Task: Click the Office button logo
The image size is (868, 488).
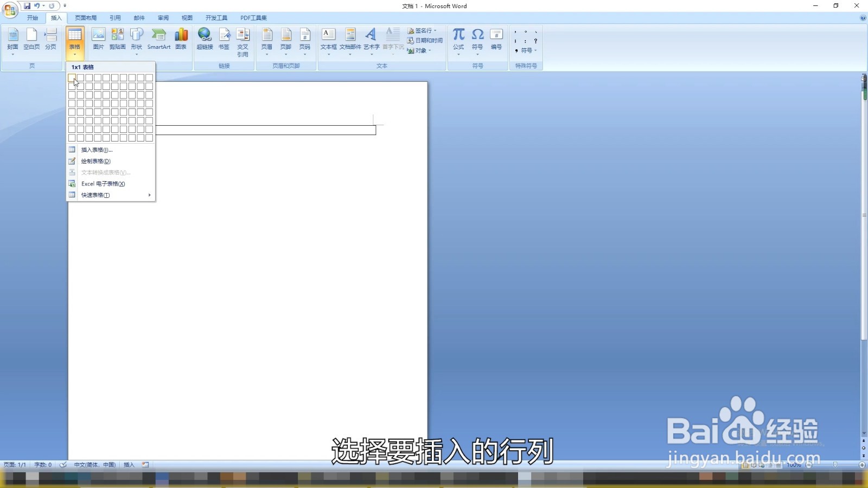Action: click(10, 9)
